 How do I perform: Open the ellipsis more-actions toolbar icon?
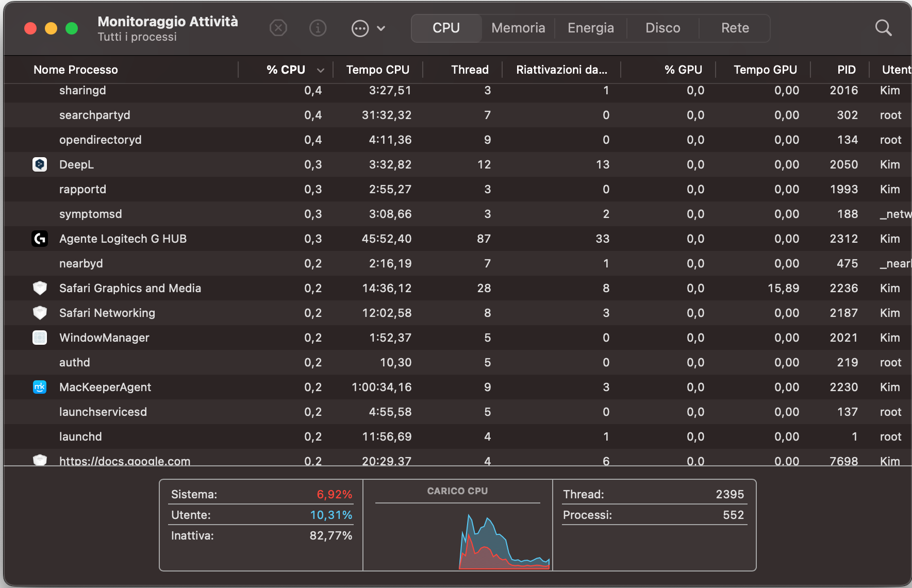360,28
